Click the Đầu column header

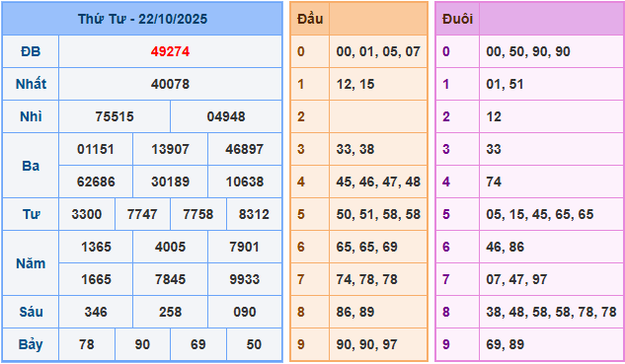point(310,19)
